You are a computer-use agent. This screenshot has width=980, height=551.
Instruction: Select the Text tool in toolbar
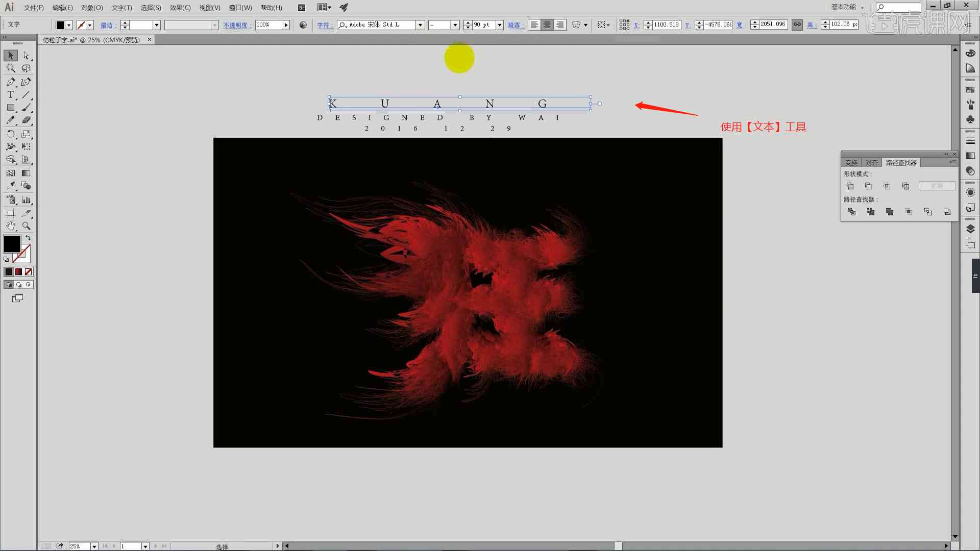point(10,94)
